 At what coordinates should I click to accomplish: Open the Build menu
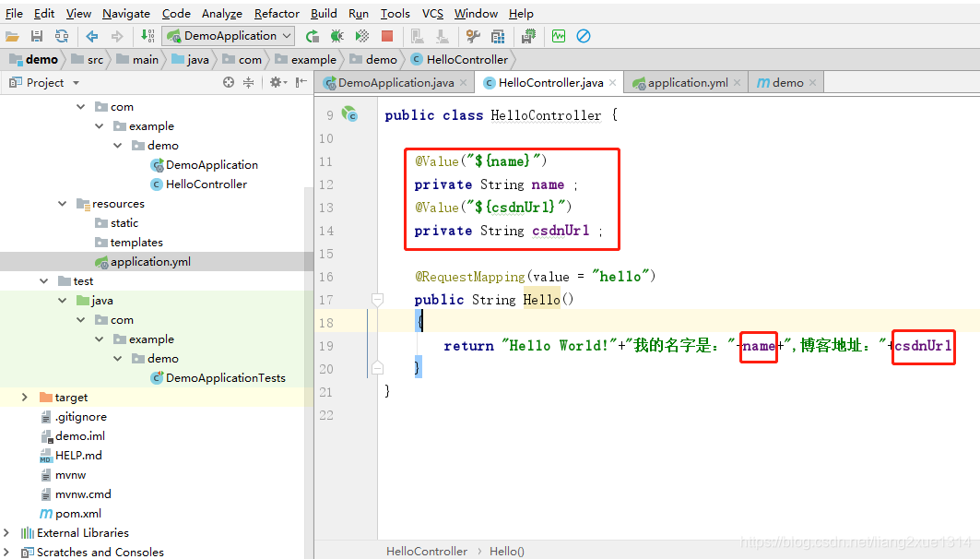[323, 13]
